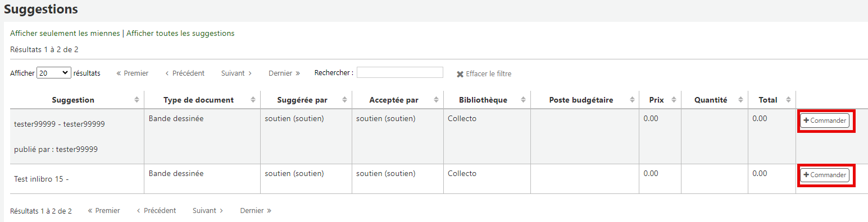Viewport: 868px width, 222px height.
Task: Select Suivant in the top pagination
Action: click(x=237, y=73)
